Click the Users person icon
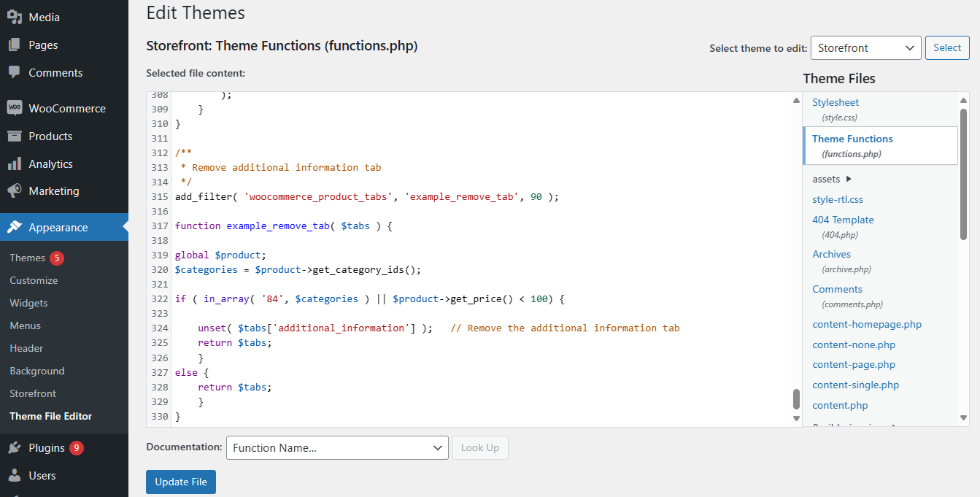Screen dimensions: 980x497 click(x=14, y=475)
